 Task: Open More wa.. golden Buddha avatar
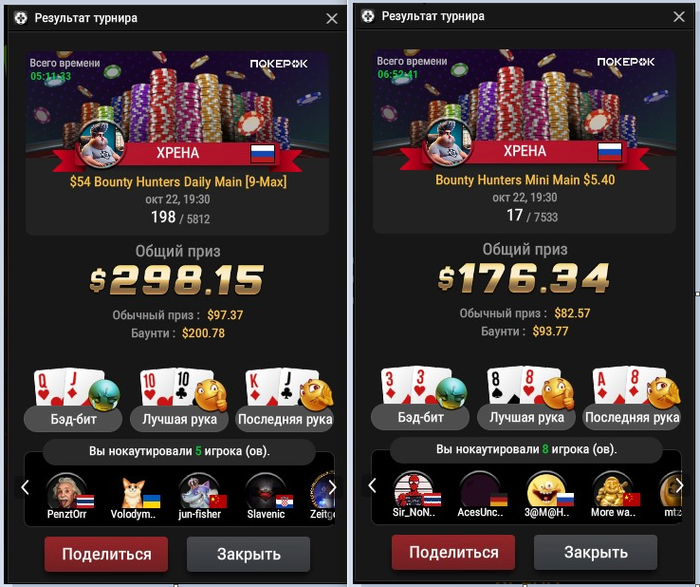(x=613, y=490)
